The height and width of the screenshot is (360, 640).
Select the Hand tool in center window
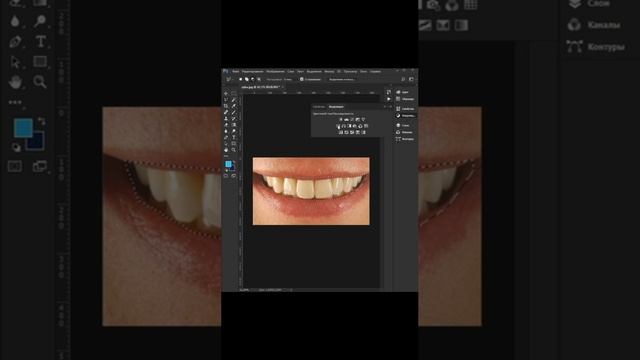(226, 150)
